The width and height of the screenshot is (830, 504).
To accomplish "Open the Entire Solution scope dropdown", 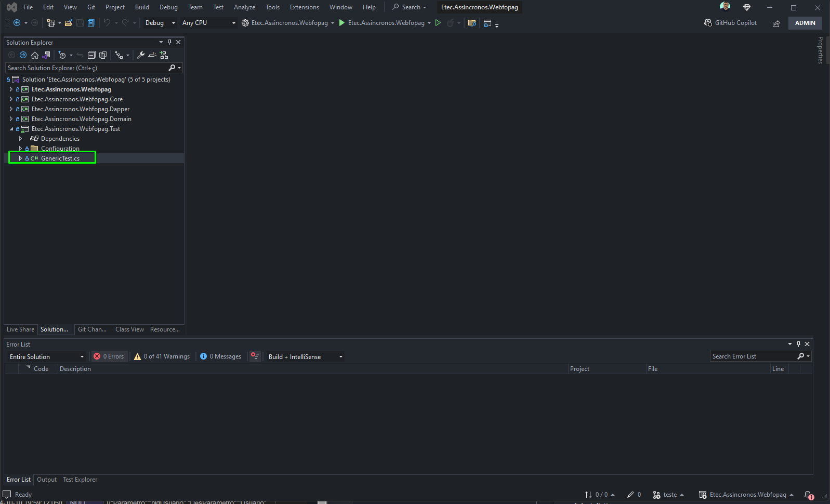I will (x=47, y=357).
